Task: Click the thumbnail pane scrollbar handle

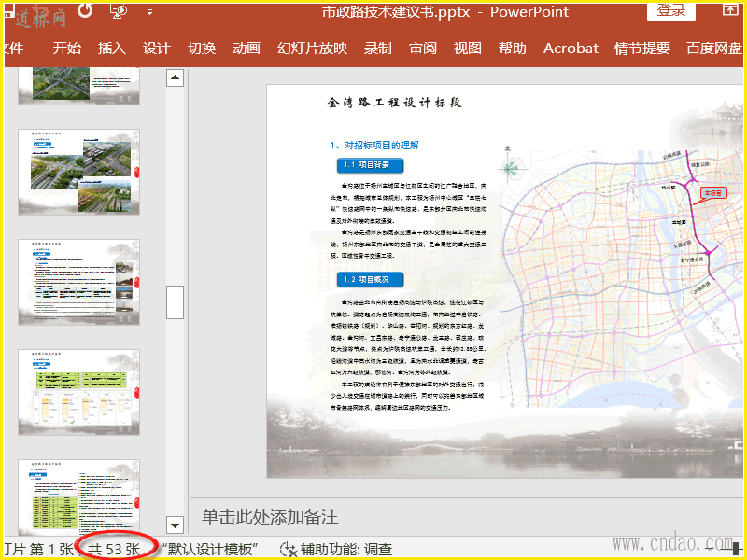Action: 175,301
